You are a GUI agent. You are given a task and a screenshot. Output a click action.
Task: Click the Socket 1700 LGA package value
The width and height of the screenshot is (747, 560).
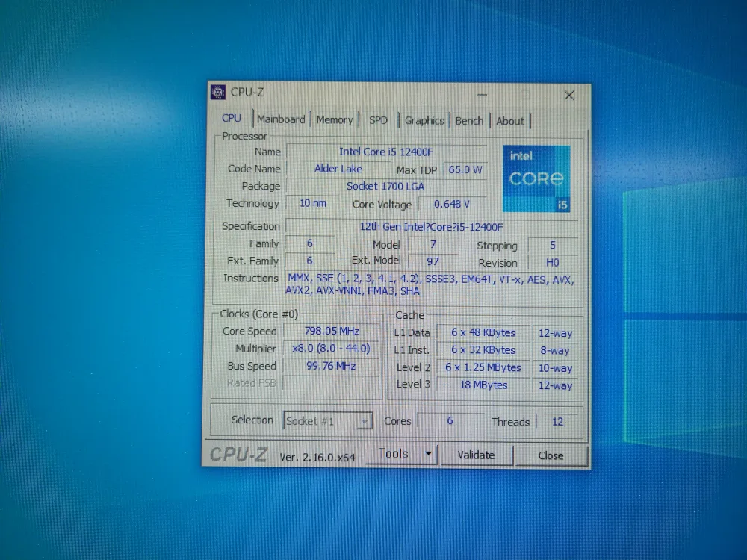tap(385, 186)
